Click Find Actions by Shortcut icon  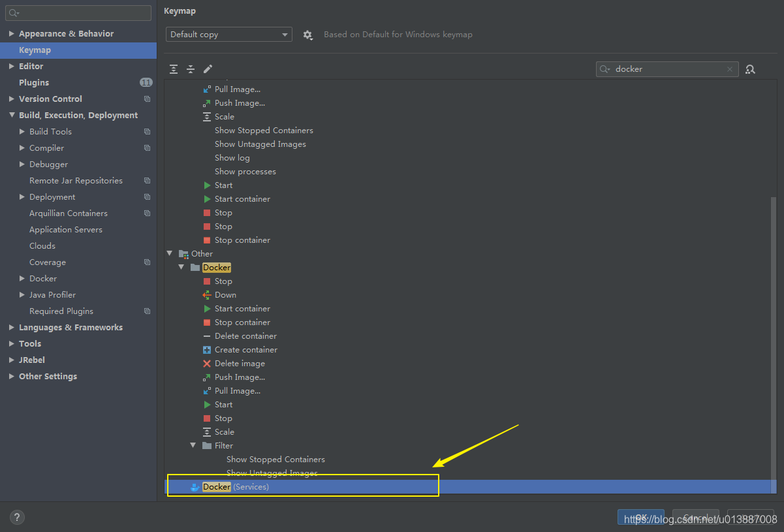751,69
